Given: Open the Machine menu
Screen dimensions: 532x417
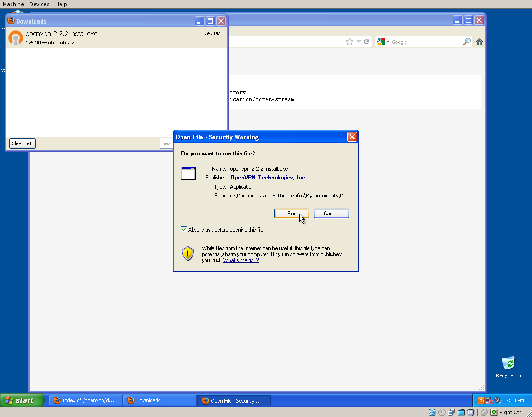Looking at the screenshot, I should point(13,4).
